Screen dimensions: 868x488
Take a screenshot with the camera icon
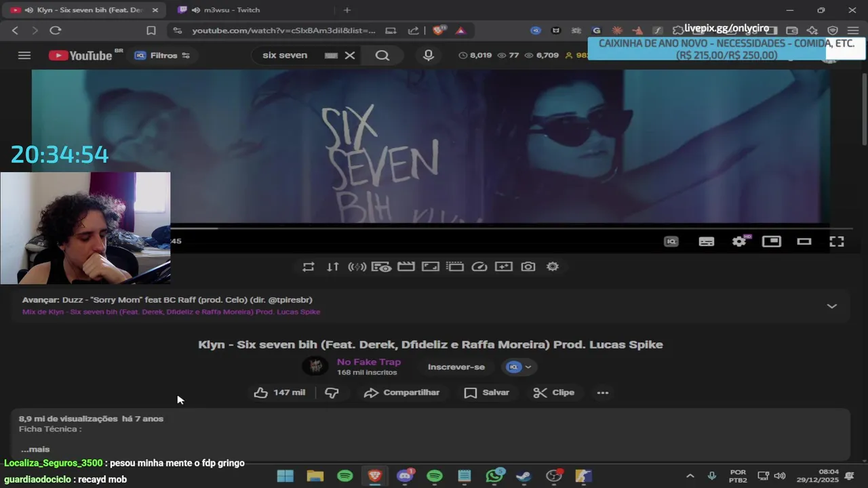[528, 267]
